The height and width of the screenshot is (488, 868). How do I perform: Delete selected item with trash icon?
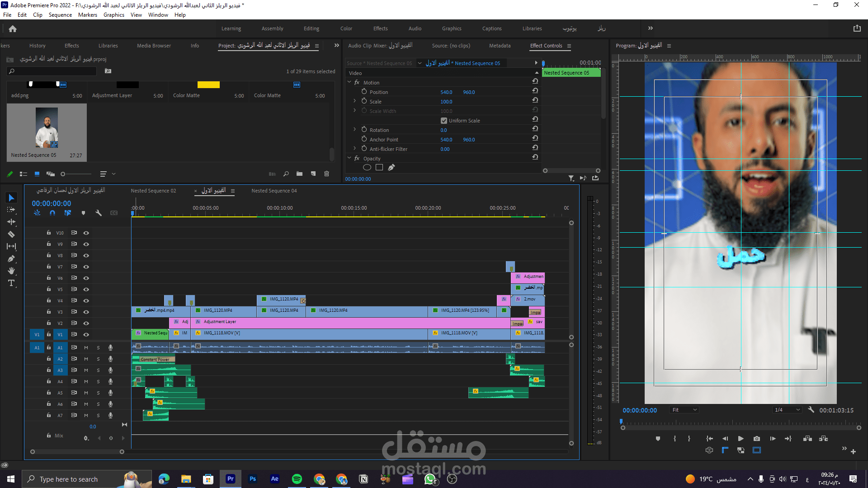coord(327,174)
